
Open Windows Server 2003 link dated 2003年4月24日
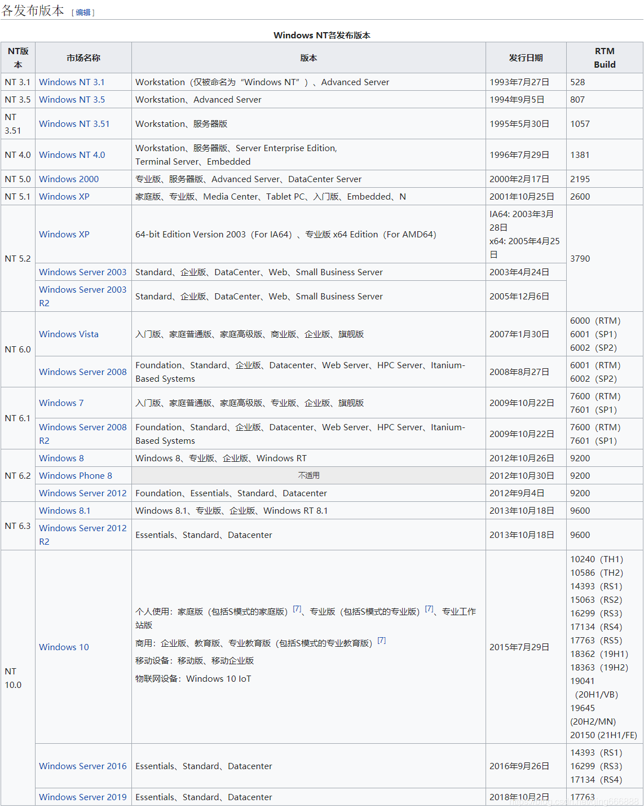coord(83,272)
